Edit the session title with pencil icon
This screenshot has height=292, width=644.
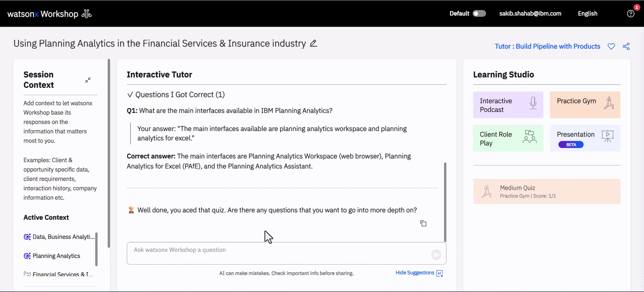[313, 43]
